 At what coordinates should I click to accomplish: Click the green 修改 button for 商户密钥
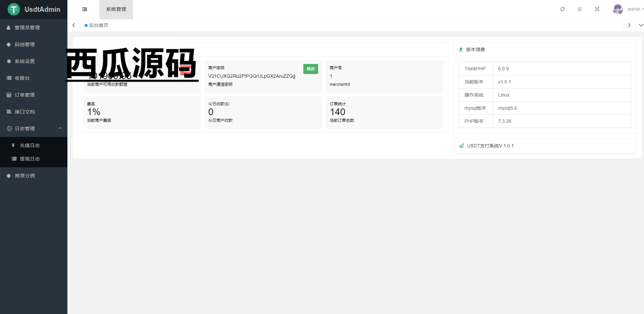311,69
